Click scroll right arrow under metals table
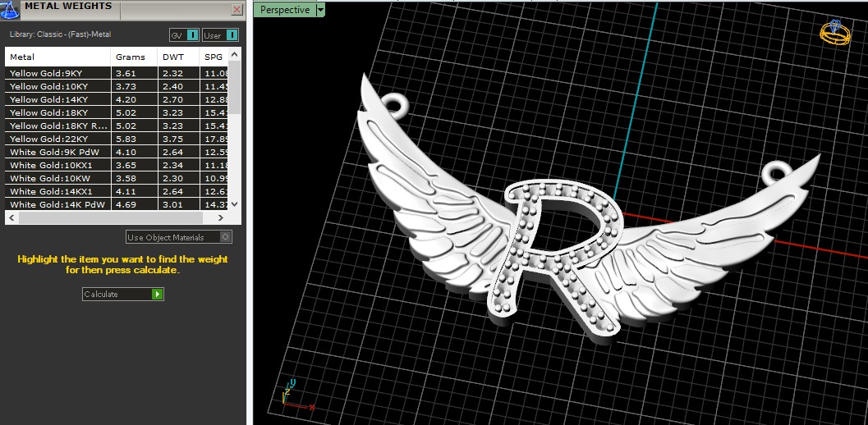Screen dimensions: 868x425 click(x=221, y=217)
